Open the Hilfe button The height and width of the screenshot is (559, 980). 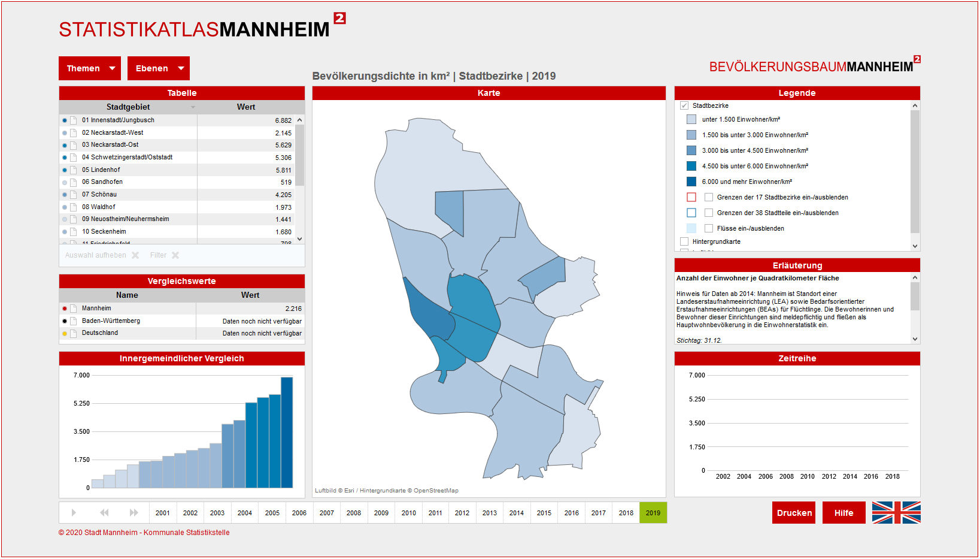coord(844,513)
